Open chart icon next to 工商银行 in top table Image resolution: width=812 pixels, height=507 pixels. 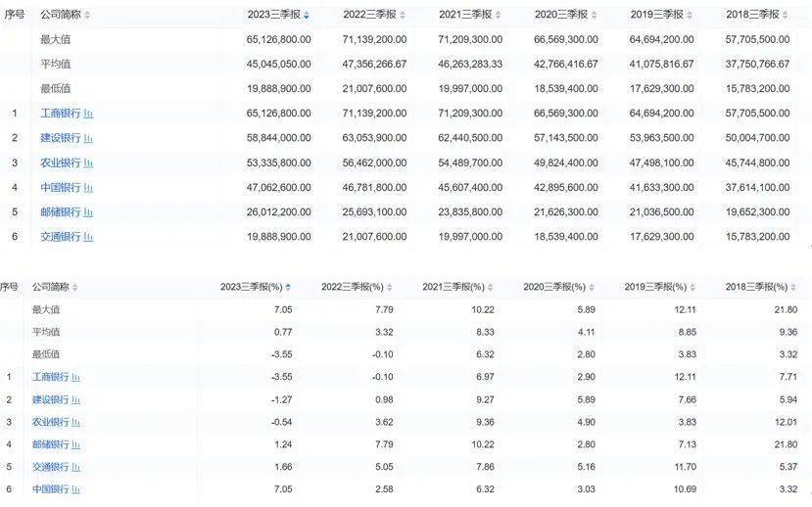coord(88,114)
